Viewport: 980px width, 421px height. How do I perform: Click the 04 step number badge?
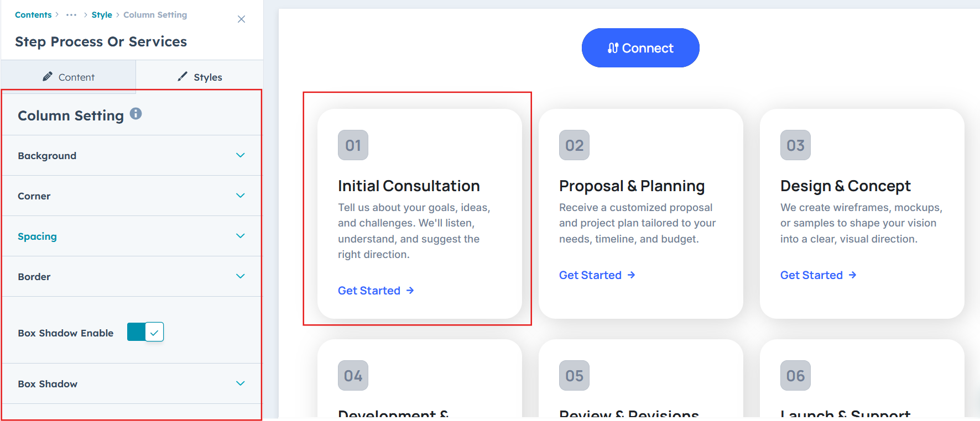pyautogui.click(x=353, y=376)
